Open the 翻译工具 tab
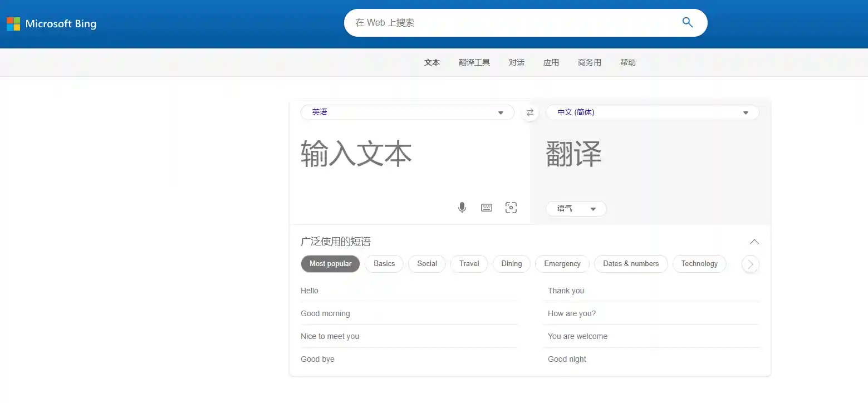868x403 pixels. [x=474, y=62]
